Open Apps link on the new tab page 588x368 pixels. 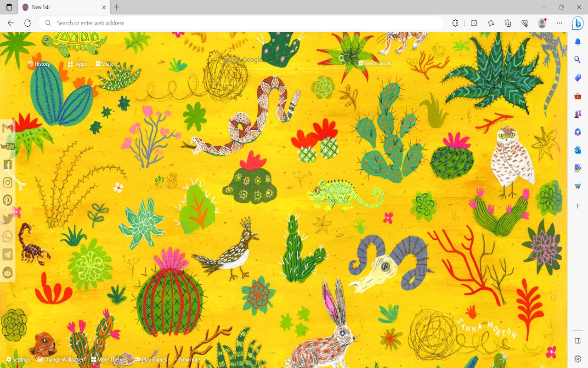[x=78, y=64]
